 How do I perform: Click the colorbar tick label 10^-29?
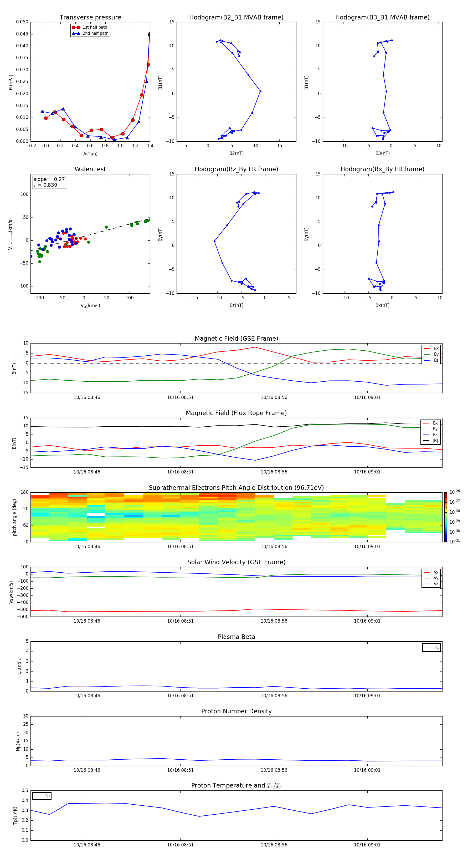(455, 522)
